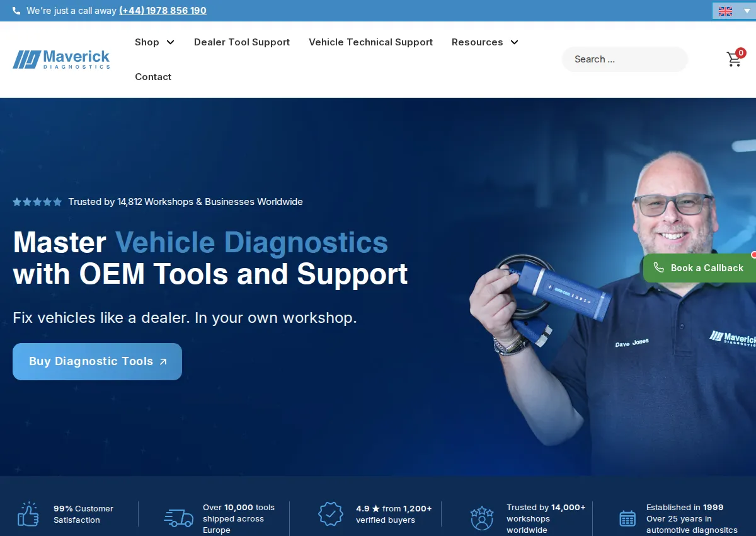Click the Maverick Diagnostics logo
Image resolution: width=756 pixels, height=536 pixels.
(61, 59)
